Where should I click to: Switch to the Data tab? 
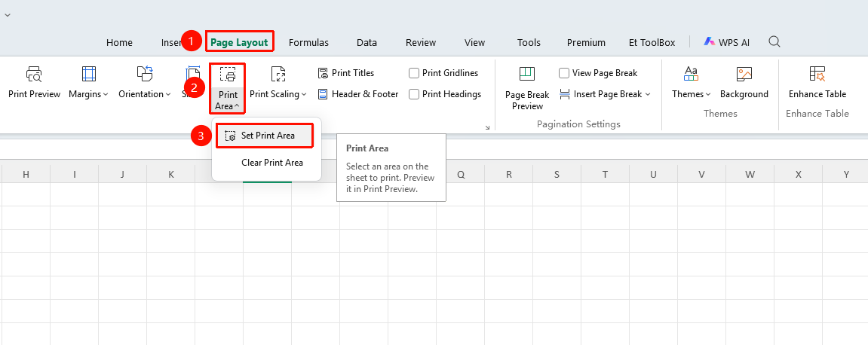pos(367,43)
